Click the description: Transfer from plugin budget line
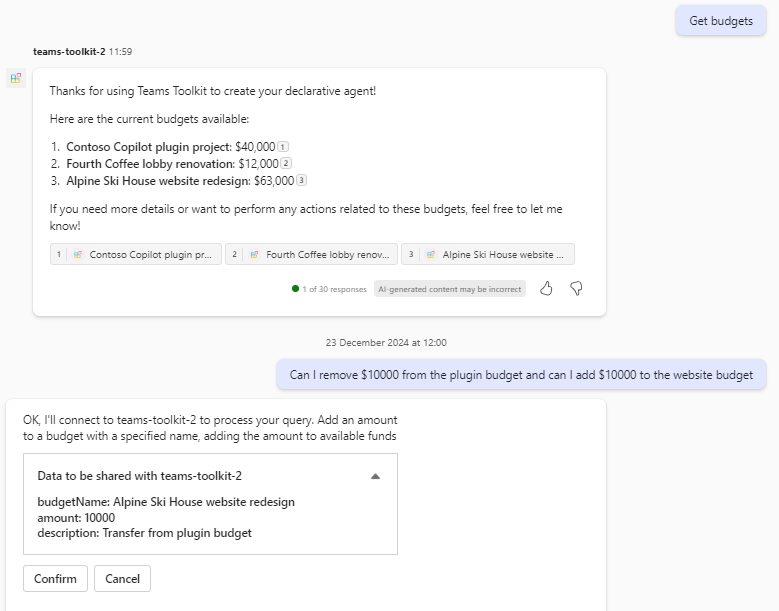This screenshot has width=779, height=611. coord(145,533)
